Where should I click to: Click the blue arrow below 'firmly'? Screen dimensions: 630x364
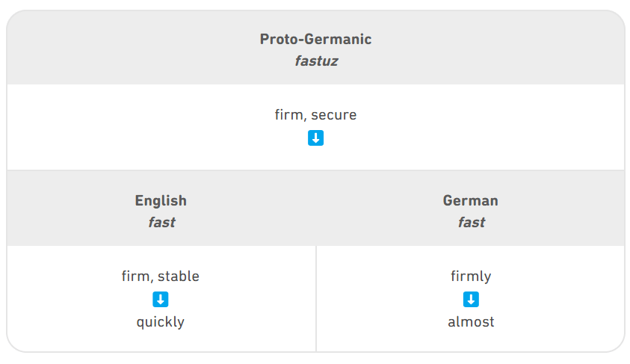[471, 299]
